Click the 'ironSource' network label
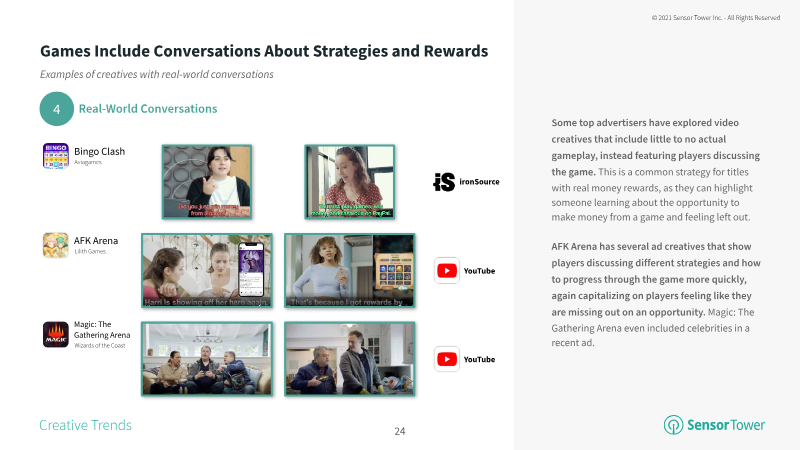Viewport: 800px width, 450px height. click(x=479, y=182)
